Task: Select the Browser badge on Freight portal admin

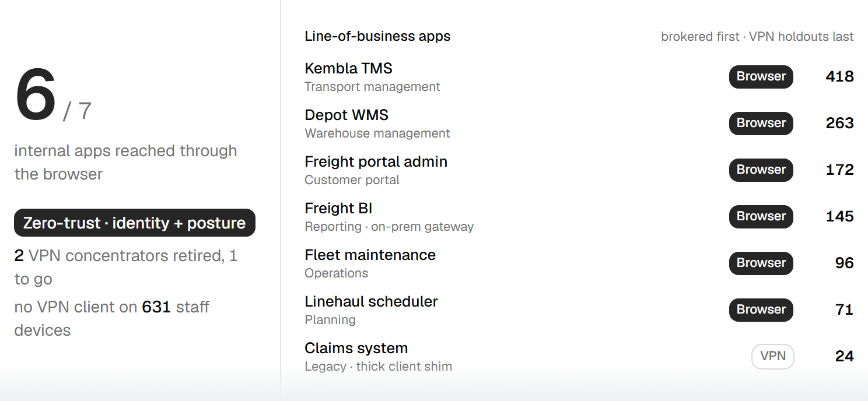Action: [761, 170]
